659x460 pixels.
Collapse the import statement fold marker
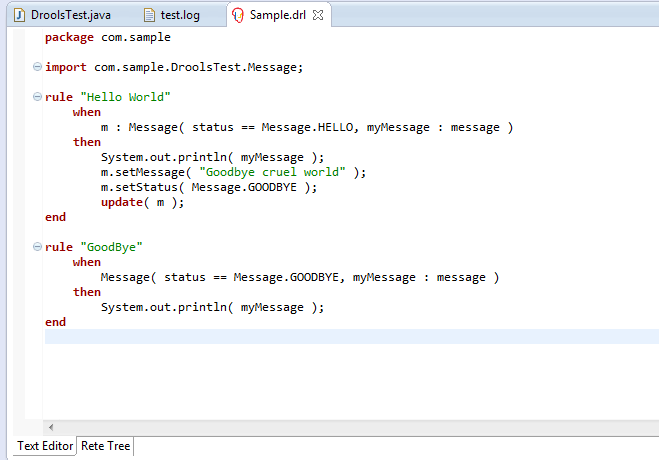coord(37,66)
